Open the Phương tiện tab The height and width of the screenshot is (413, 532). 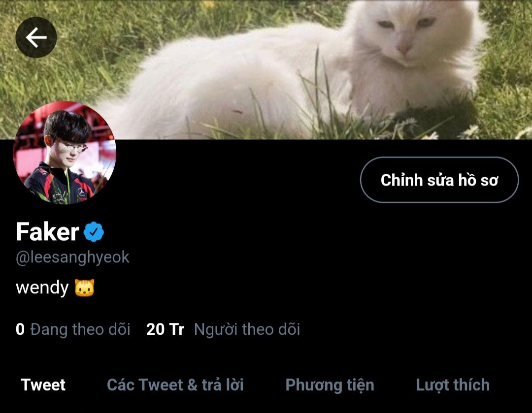[x=330, y=385]
